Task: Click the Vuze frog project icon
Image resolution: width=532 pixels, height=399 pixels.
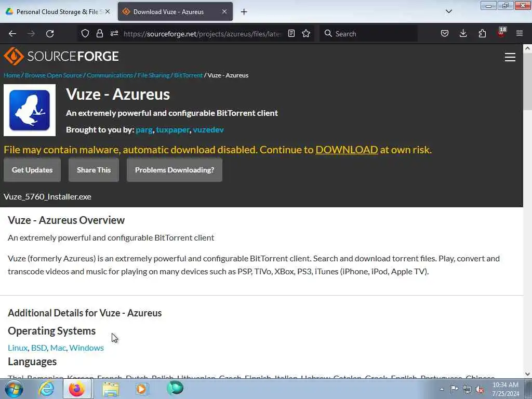Action: (x=30, y=110)
